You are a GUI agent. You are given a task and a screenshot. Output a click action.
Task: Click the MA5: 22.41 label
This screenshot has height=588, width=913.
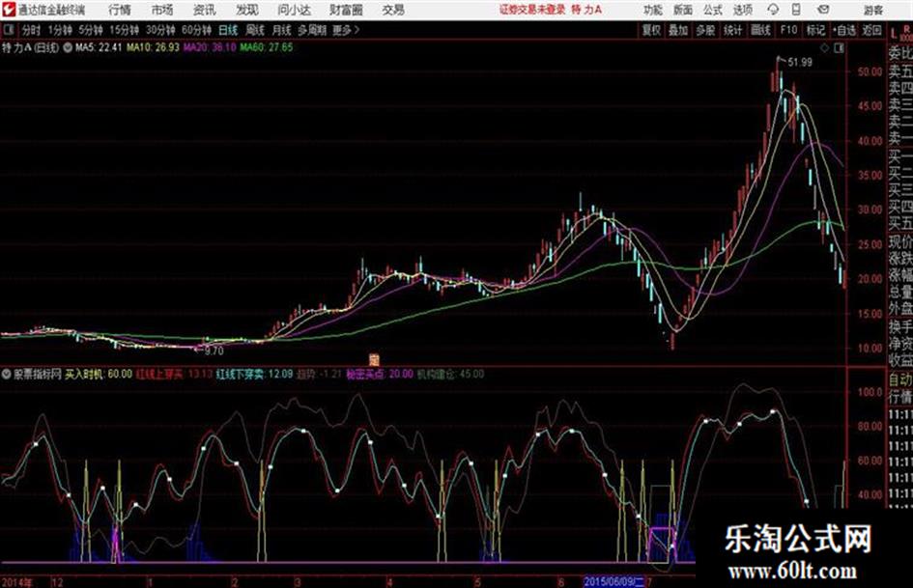(x=99, y=47)
